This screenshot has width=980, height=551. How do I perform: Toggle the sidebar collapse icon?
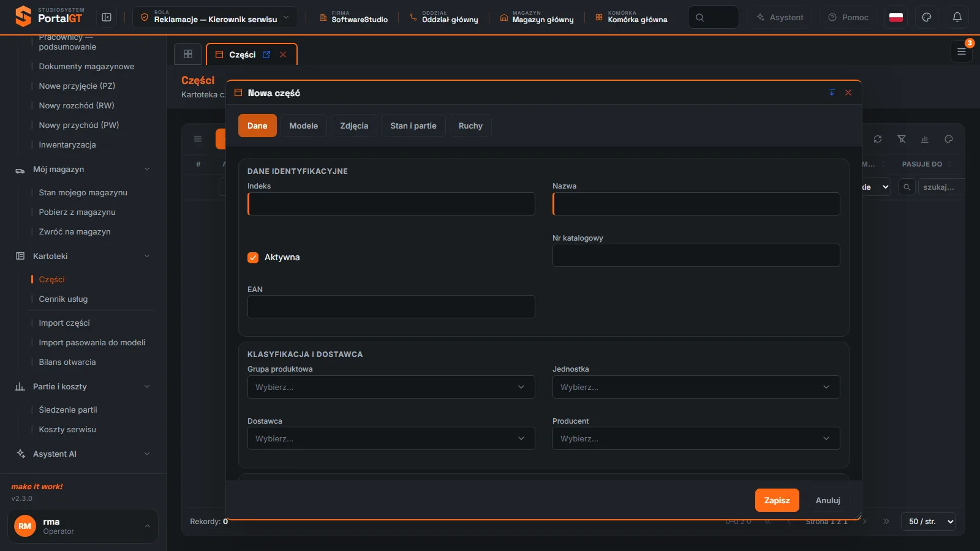pos(107,17)
